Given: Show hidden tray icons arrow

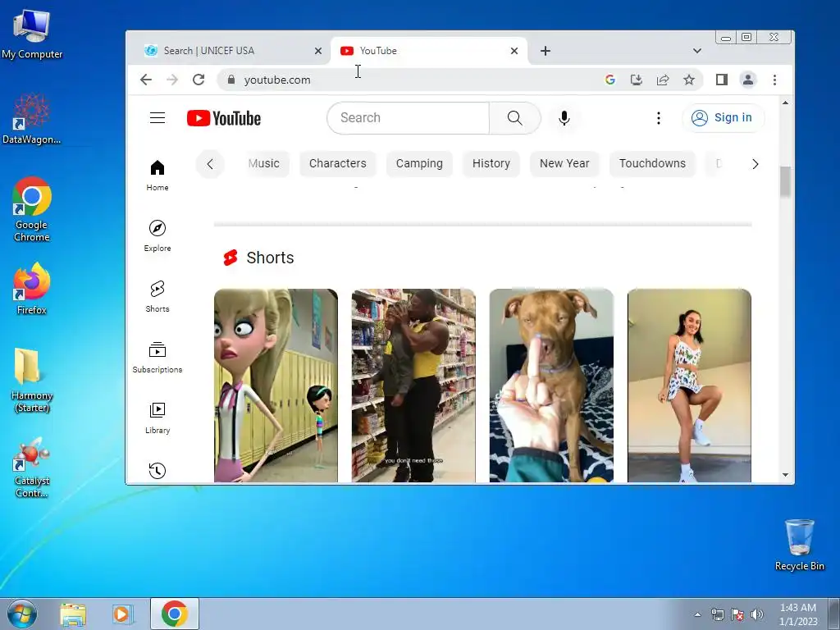Looking at the screenshot, I should pyautogui.click(x=697, y=614).
